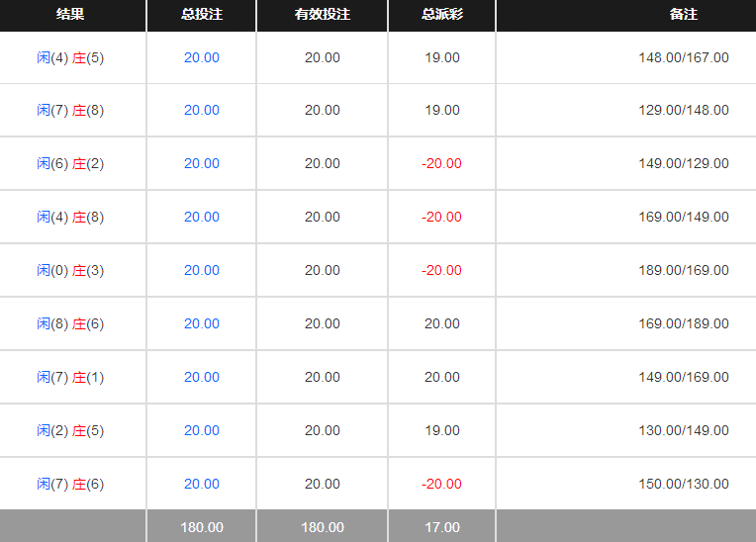Click payout 20.00 in 闲(8) 庄(6) row
Viewport: 756px width, 542px height.
pos(442,324)
